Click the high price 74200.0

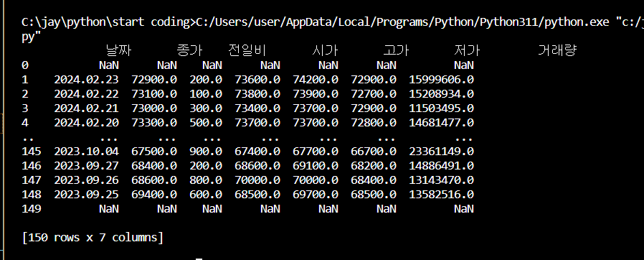point(316,80)
